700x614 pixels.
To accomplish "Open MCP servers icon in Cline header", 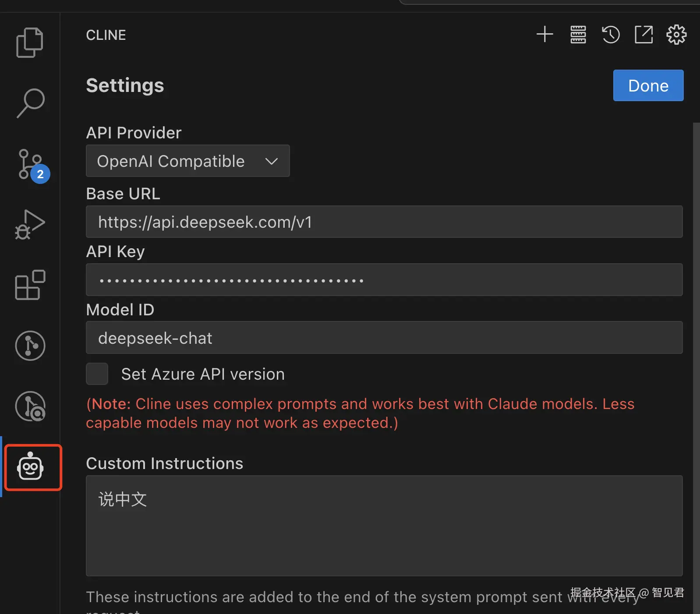I will pos(578,35).
